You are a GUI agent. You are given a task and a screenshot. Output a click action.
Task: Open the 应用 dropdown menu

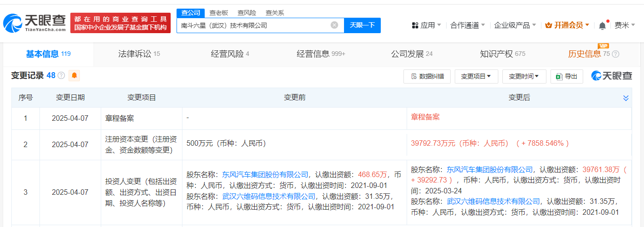coord(426,25)
